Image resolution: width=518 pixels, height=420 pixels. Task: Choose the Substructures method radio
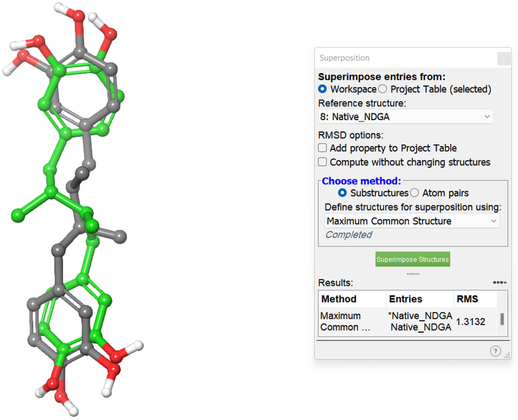342,193
